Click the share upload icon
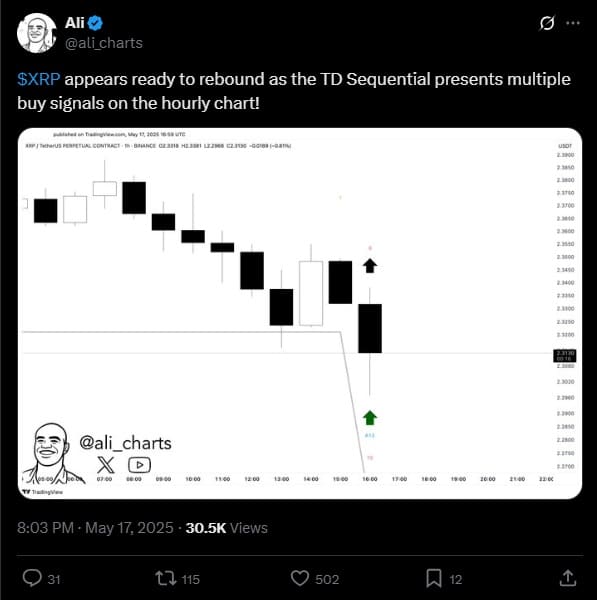This screenshot has width=597, height=600. tap(568, 578)
